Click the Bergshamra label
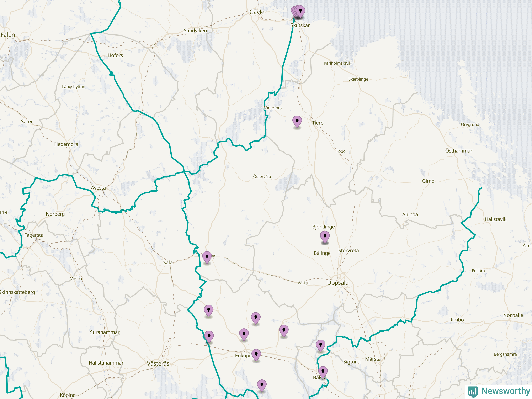Image resolution: width=532 pixels, height=399 pixels. tap(505, 355)
